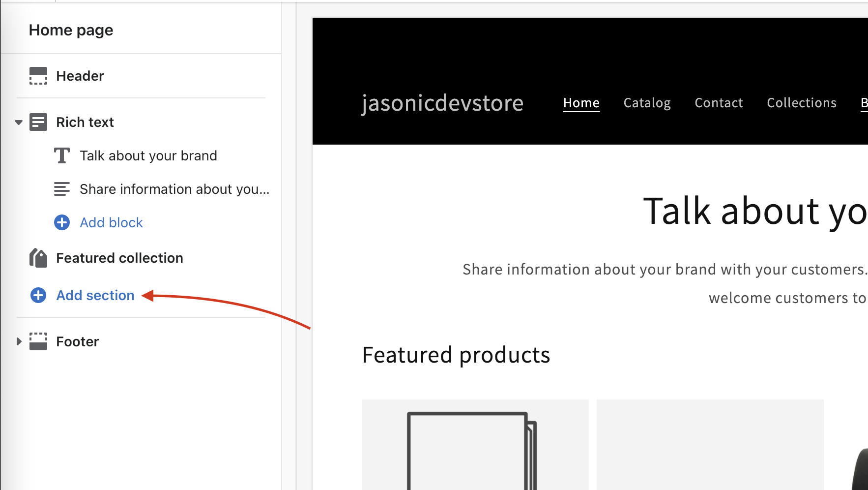This screenshot has width=868, height=490.
Task: Go to the Home menu link
Action: 581,103
